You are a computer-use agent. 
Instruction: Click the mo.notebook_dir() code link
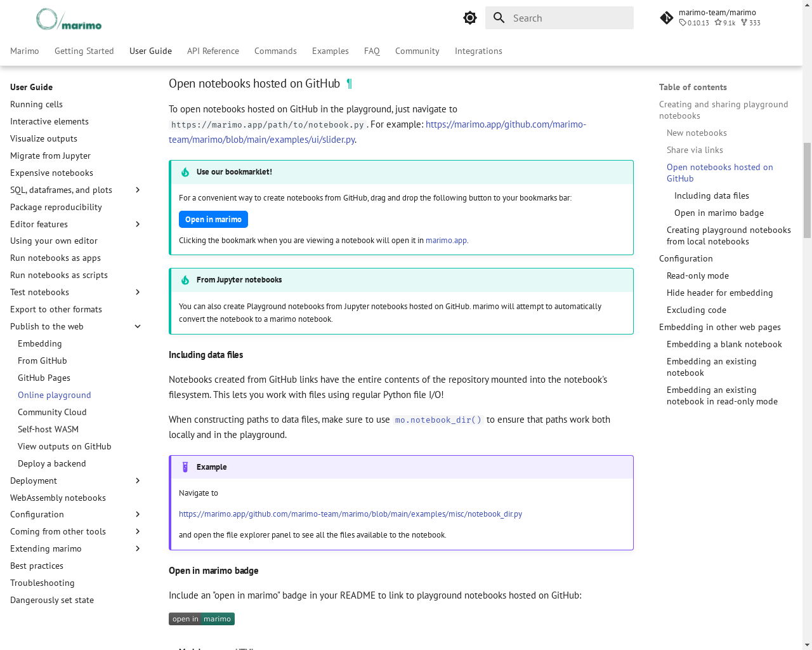coord(438,420)
